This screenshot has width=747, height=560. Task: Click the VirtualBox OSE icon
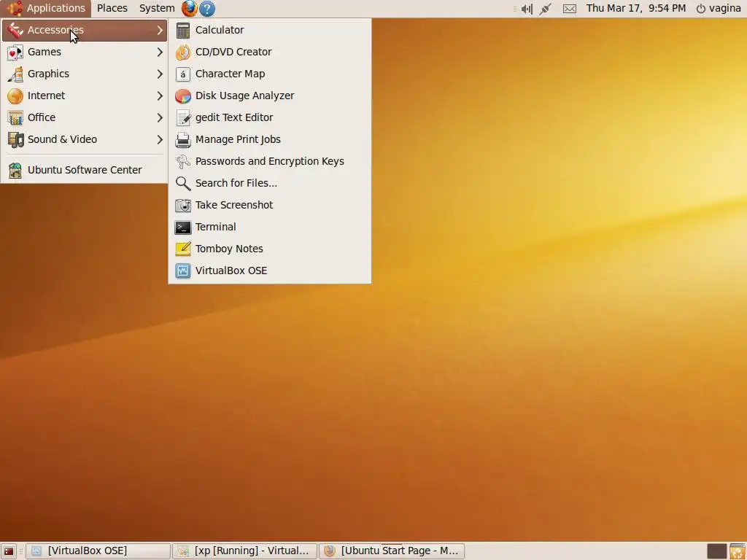[183, 271]
